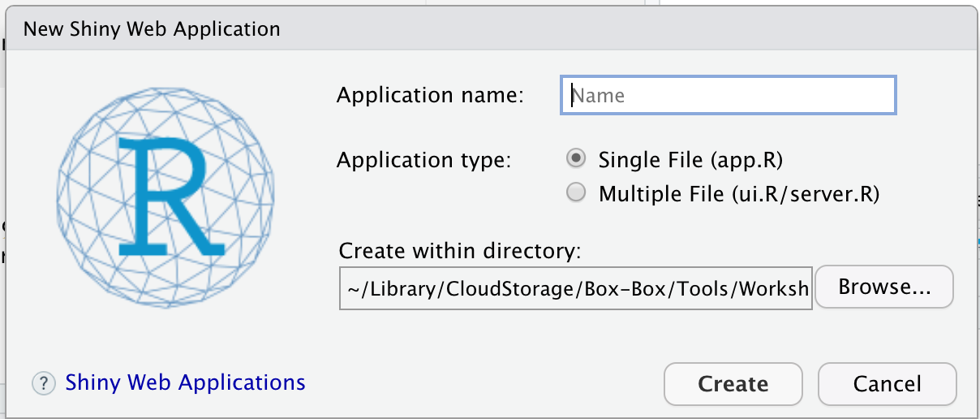Click the question mark help icon
This screenshot has width=980, height=419.
44,383
